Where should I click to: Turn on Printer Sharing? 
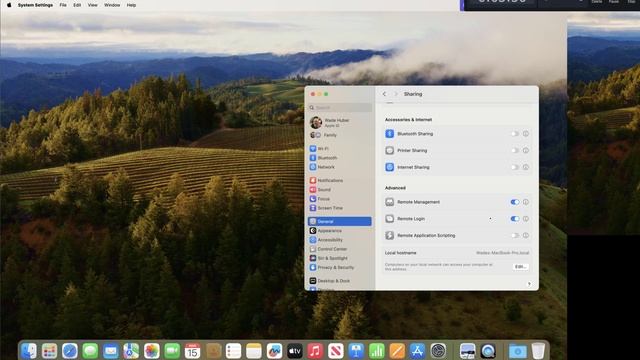point(515,150)
